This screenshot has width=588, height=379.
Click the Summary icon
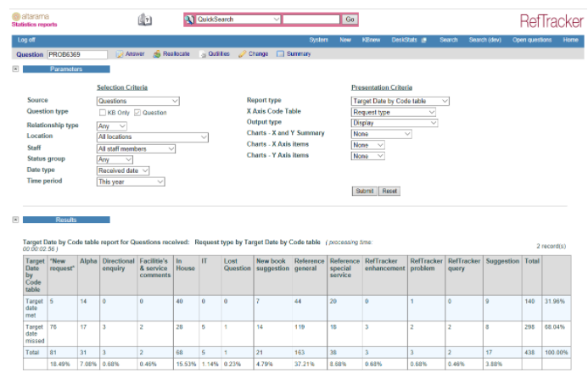pyautogui.click(x=281, y=54)
